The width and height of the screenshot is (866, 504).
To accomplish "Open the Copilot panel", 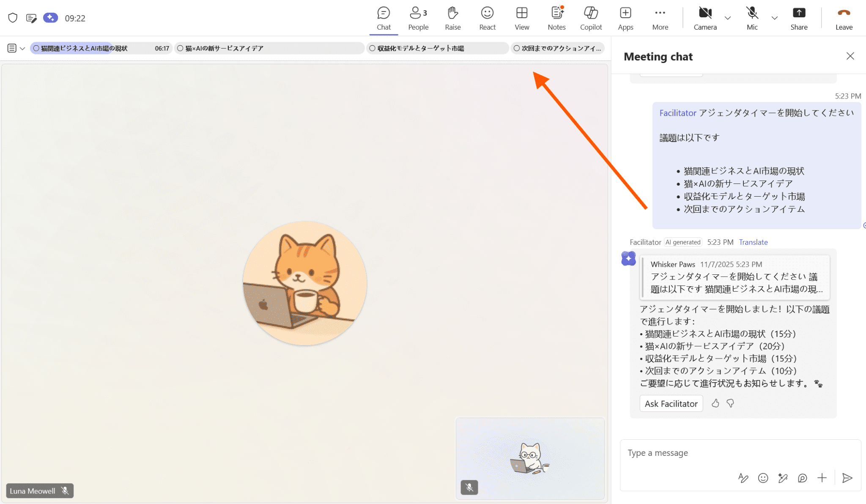I will pos(591,18).
